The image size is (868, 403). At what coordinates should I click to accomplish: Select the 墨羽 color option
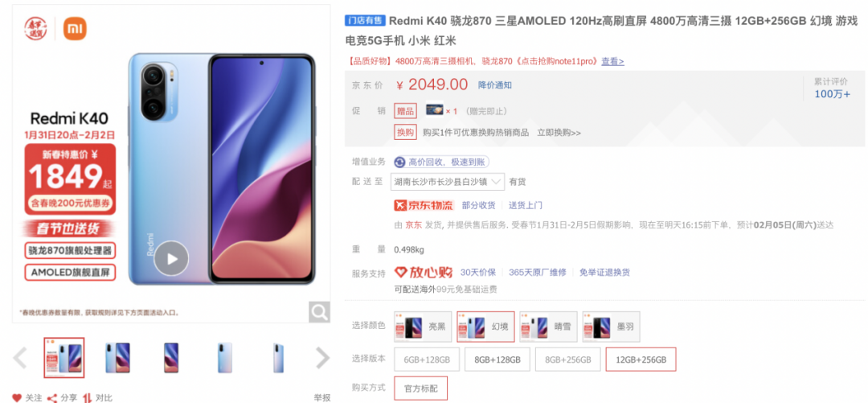coord(611,327)
